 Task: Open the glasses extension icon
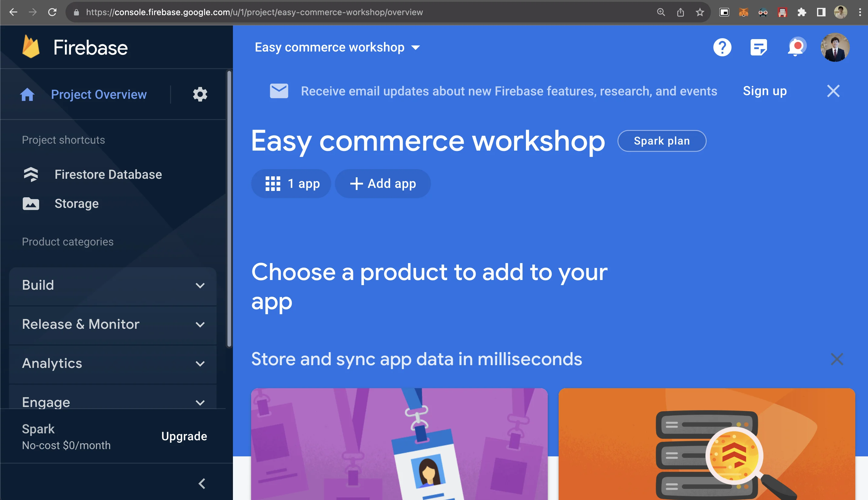pos(763,12)
